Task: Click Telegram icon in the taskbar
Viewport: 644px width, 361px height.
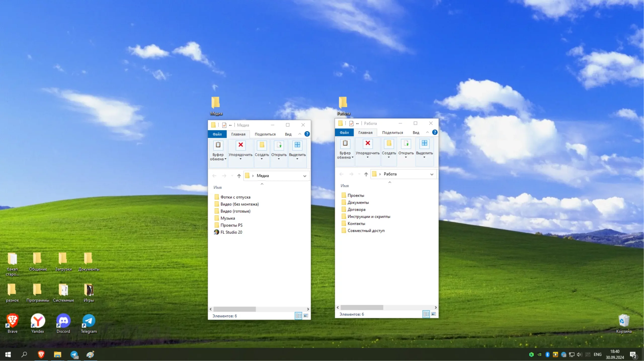Action: click(74, 354)
